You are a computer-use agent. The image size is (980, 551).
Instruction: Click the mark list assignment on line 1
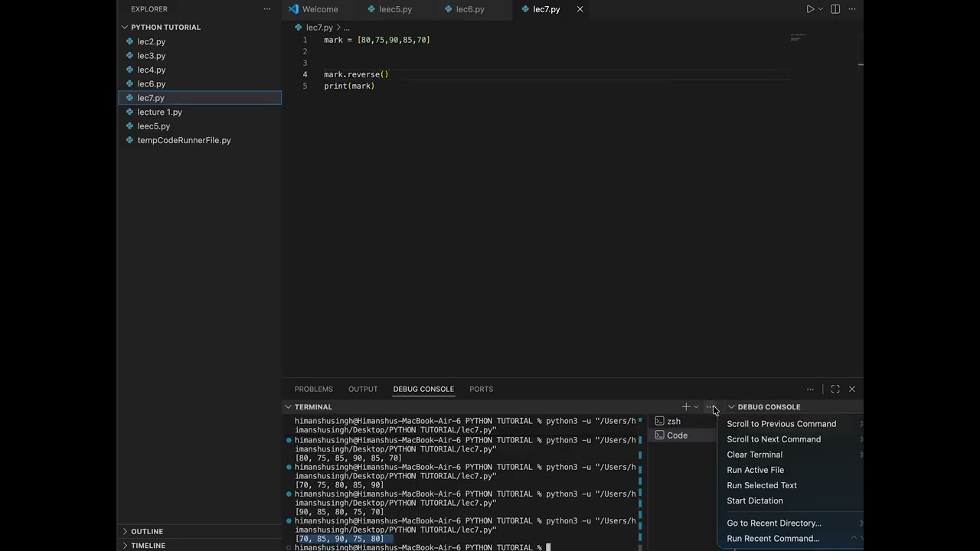pyautogui.click(x=377, y=40)
